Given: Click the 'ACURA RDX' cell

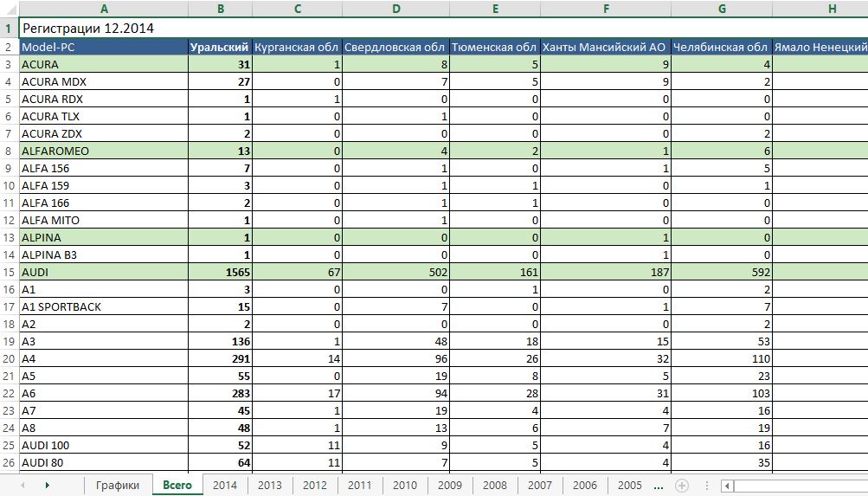Looking at the screenshot, I should coord(104,99).
